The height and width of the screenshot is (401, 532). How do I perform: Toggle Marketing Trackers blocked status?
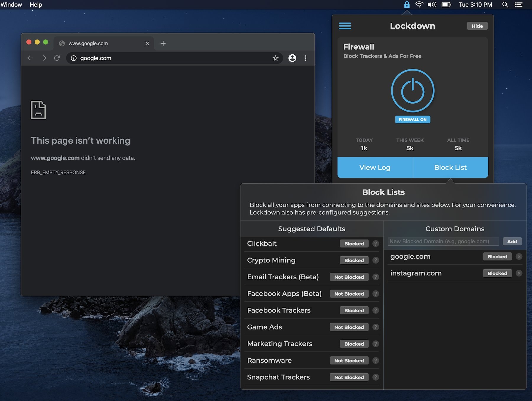click(354, 344)
